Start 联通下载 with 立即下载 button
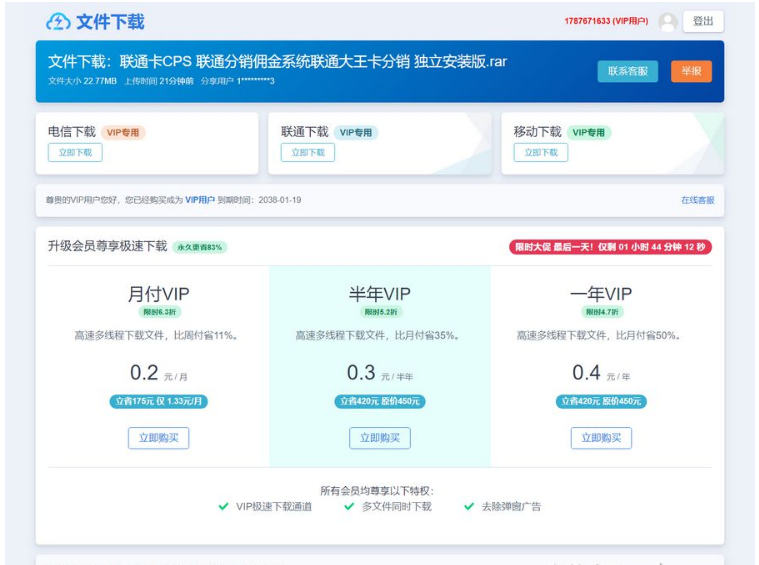This screenshot has height=565, width=759. click(x=308, y=153)
